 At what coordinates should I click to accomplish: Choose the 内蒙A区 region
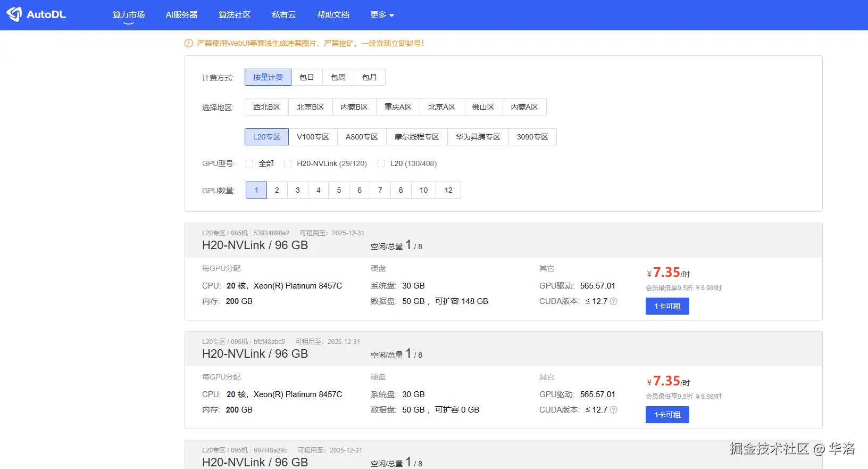pyautogui.click(x=524, y=107)
